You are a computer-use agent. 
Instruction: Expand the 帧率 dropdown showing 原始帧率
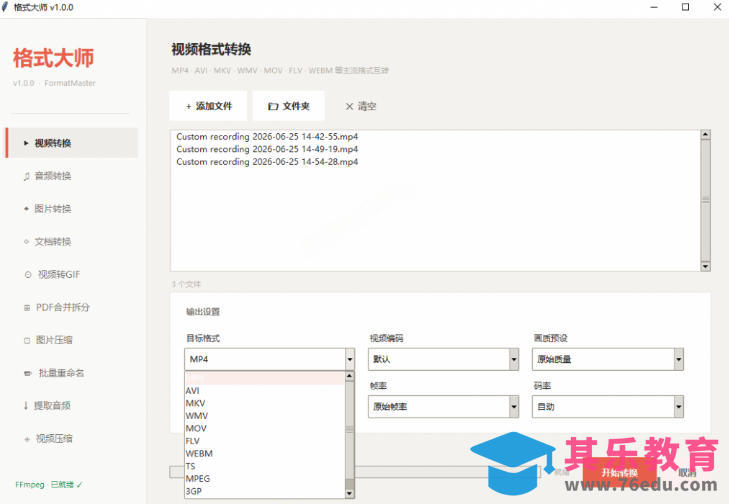point(444,407)
